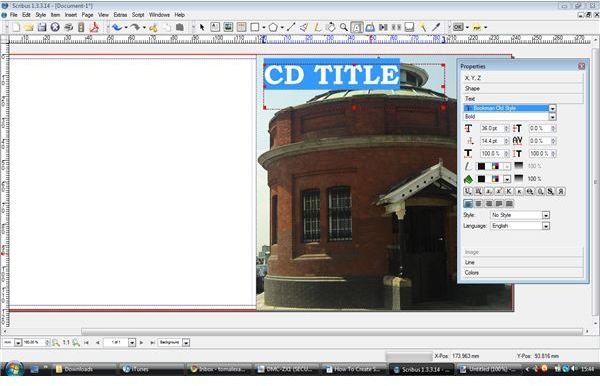The image size is (600, 386).
Task: Toggle the Small Caps k button
Action: point(519,191)
